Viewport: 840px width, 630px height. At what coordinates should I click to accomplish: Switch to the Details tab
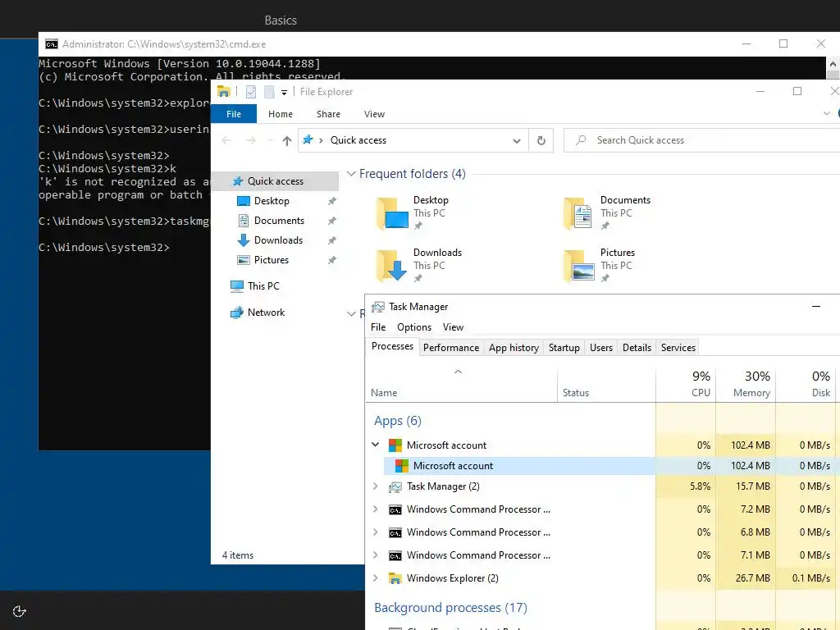point(637,348)
